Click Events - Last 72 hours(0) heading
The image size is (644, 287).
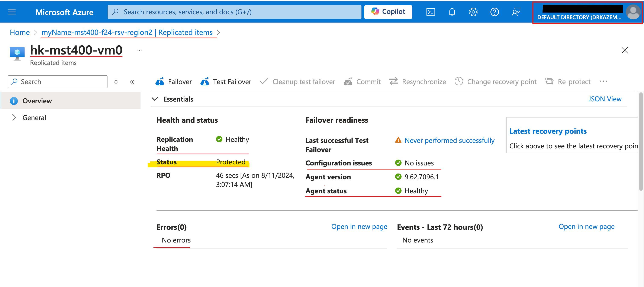tap(440, 227)
